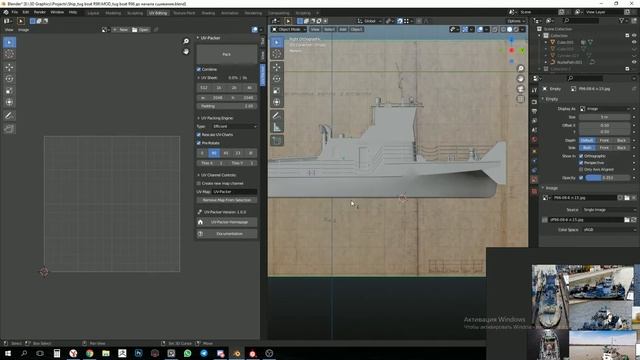640x360 pixels.
Task: Switch perspective/orthographic grid icon in viewport
Action: 520,99
